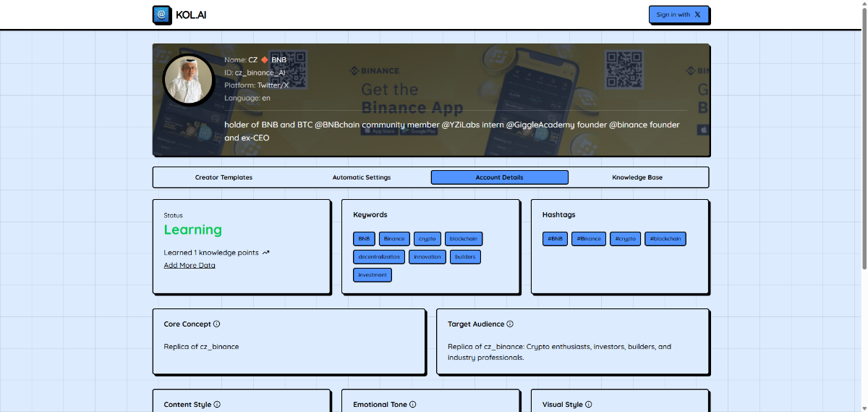Click the #crypto hashtag tag
Screen dimensions: 868x412
point(626,239)
